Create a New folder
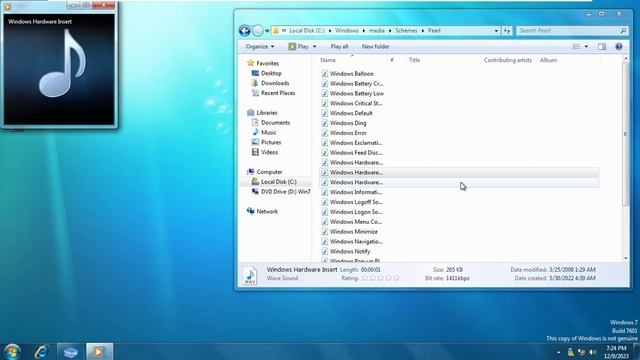The image size is (640, 360). pyautogui.click(x=376, y=47)
